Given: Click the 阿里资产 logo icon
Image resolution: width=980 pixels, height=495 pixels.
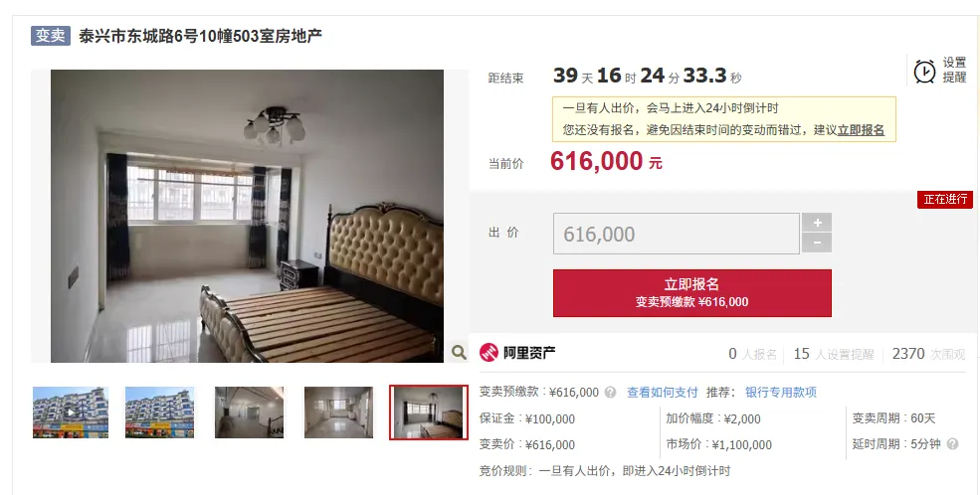Looking at the screenshot, I should [x=489, y=353].
